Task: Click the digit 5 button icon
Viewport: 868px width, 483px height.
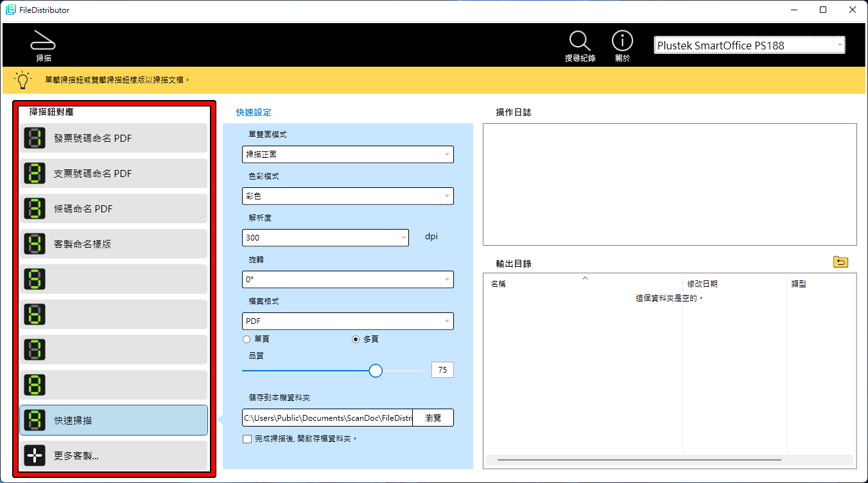Action: click(x=35, y=279)
